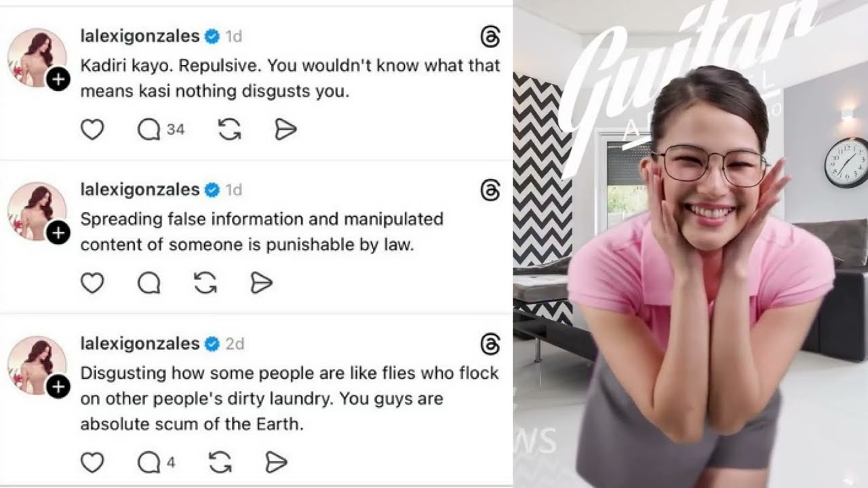Repost the 'dirty laundry' post
This screenshot has height=488, width=868.
[220, 463]
